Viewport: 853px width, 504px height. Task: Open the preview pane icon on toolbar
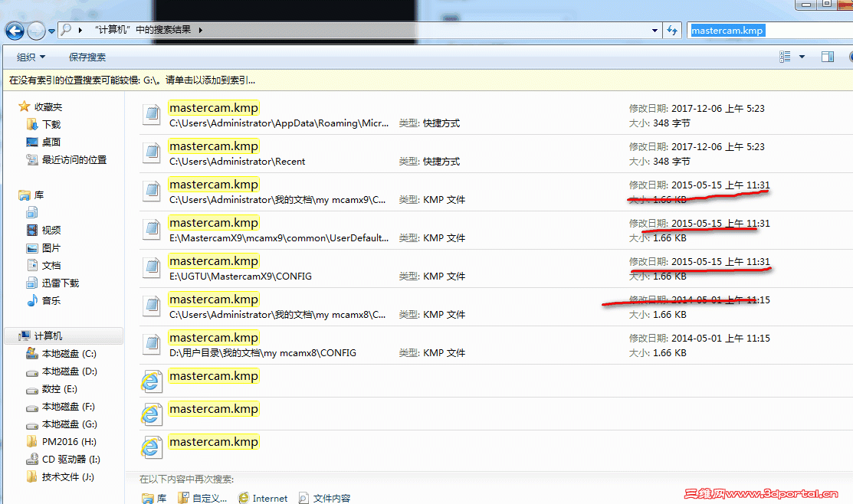[828, 56]
